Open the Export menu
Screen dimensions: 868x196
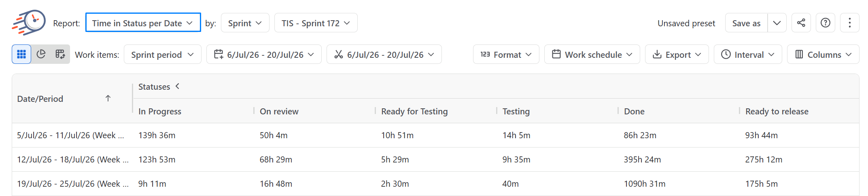[x=677, y=54]
